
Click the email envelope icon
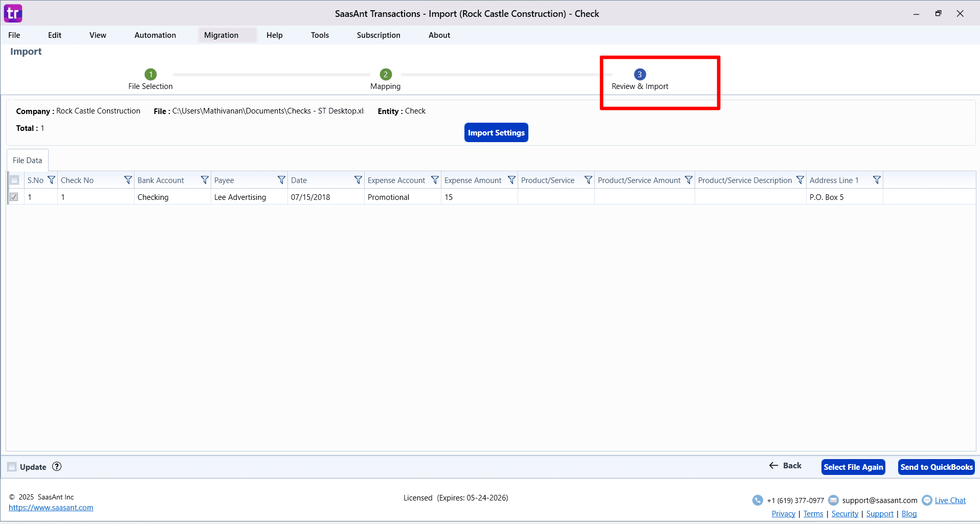click(833, 500)
